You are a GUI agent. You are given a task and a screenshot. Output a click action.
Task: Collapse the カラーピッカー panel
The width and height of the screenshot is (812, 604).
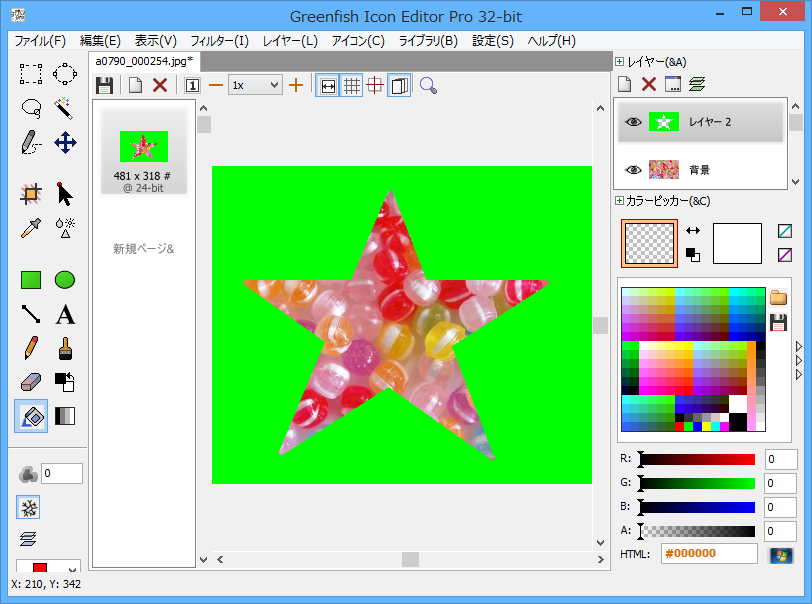620,201
